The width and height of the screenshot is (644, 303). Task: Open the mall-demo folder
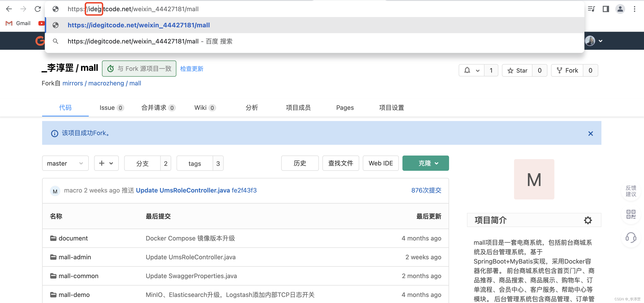[x=74, y=295]
